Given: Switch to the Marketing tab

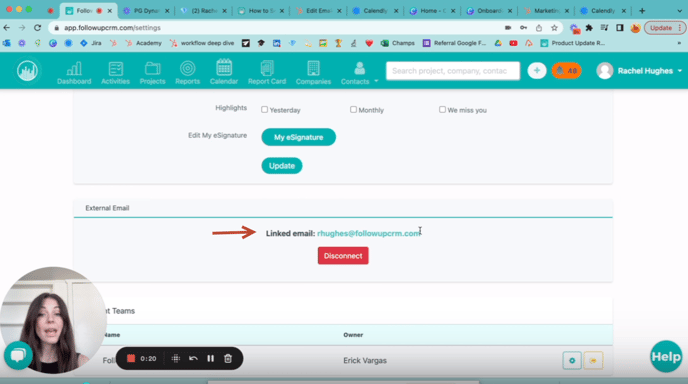Looking at the screenshot, I should (547, 11).
